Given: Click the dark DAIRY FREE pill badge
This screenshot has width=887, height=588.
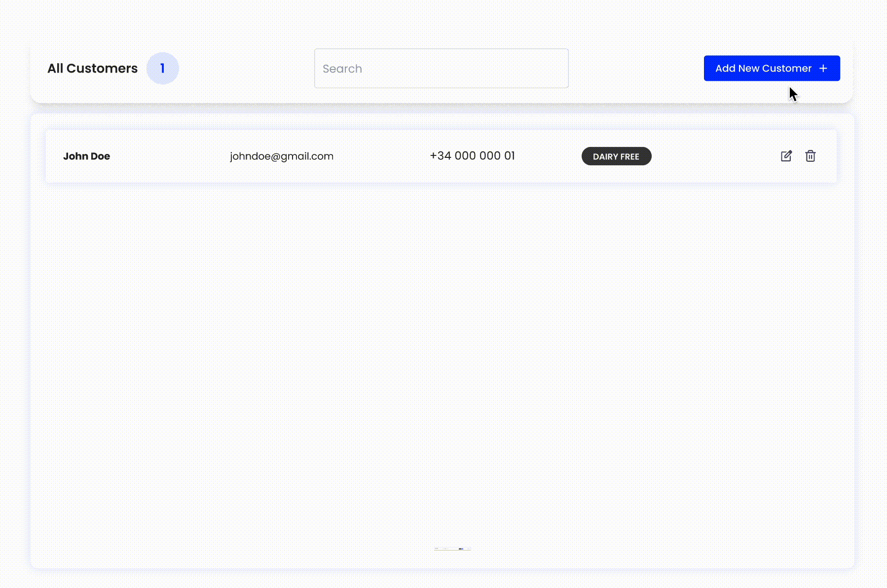Looking at the screenshot, I should [x=616, y=156].
